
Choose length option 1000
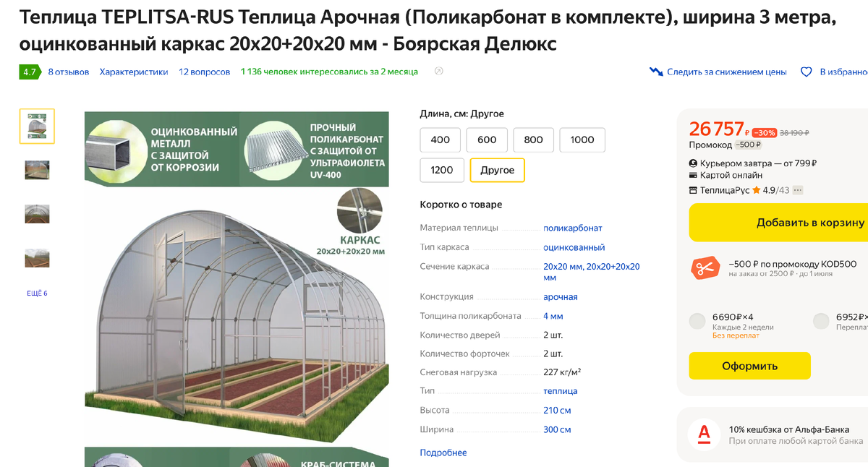click(x=582, y=140)
